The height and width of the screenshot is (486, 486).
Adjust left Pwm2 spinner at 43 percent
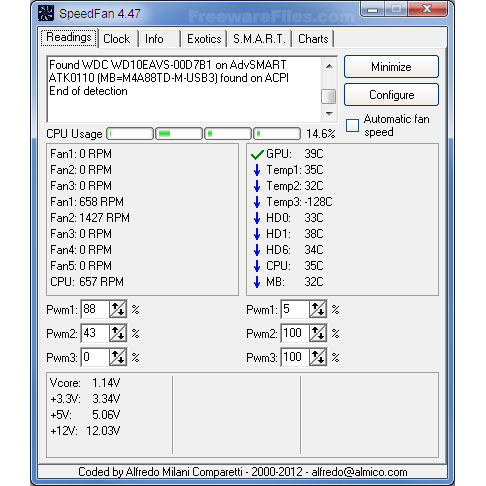118,334
